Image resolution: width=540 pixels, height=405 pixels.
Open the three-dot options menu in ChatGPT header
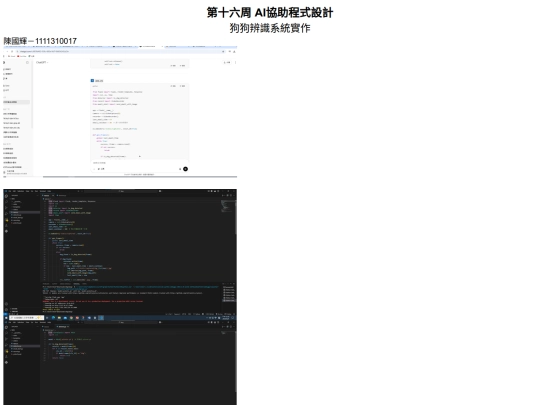[236, 62]
